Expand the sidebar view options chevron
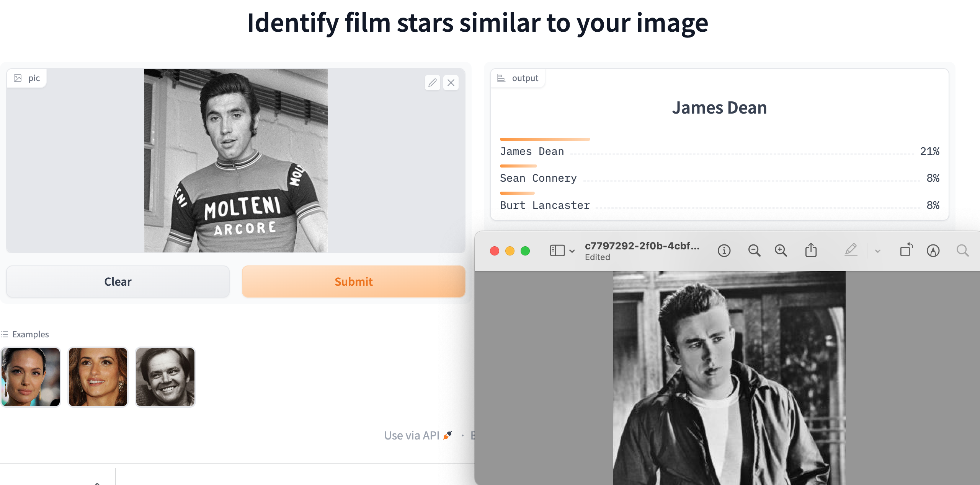 click(572, 251)
